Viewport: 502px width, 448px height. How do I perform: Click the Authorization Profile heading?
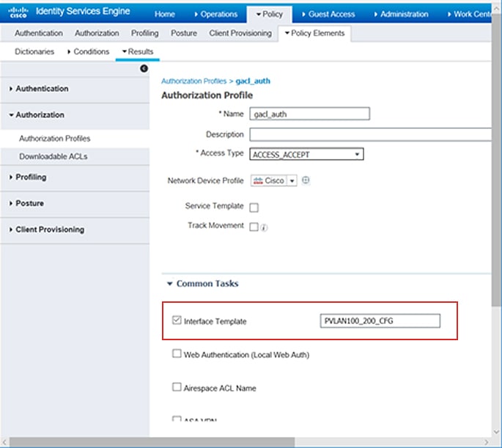click(x=207, y=95)
